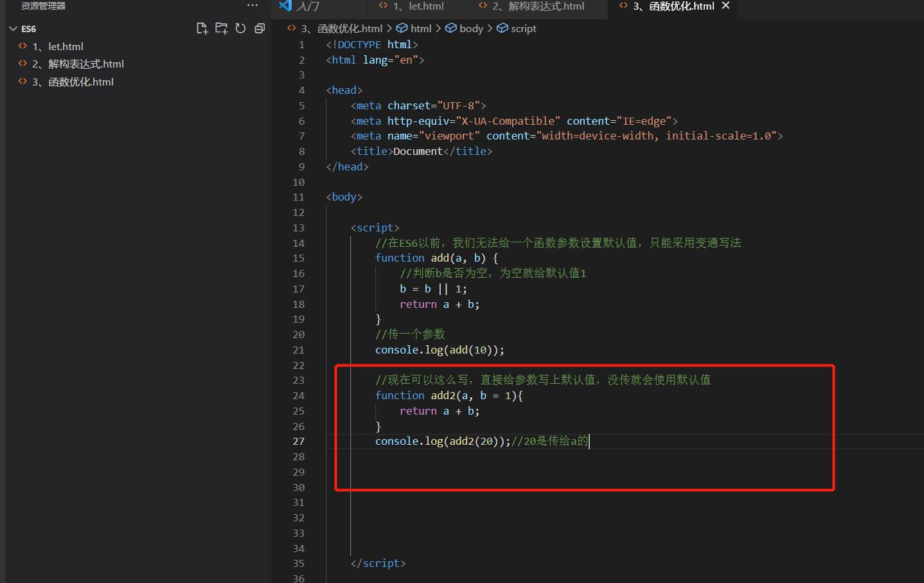
Task: Click the 3、函数优化.html breadcrumb item
Action: click(x=342, y=28)
